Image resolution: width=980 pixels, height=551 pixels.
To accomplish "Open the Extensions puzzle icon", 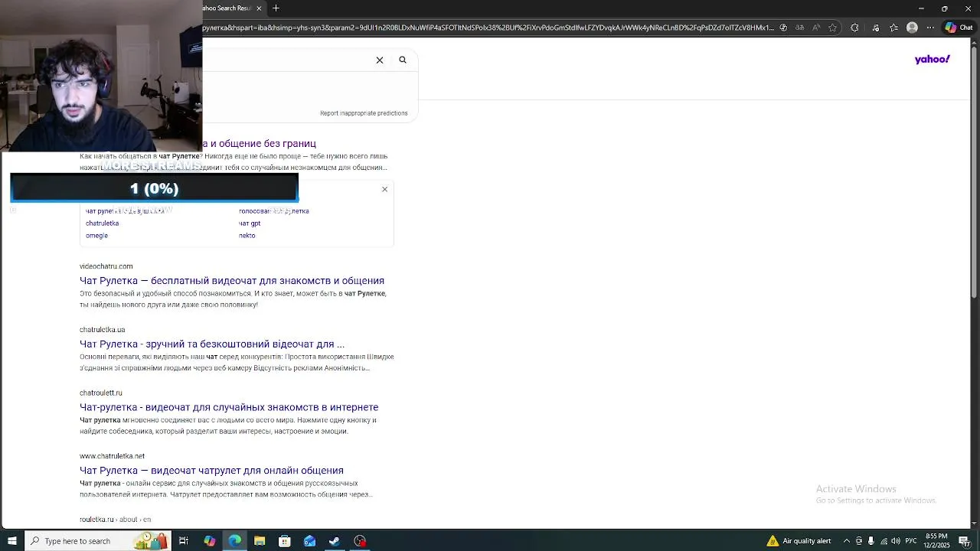I will point(855,28).
